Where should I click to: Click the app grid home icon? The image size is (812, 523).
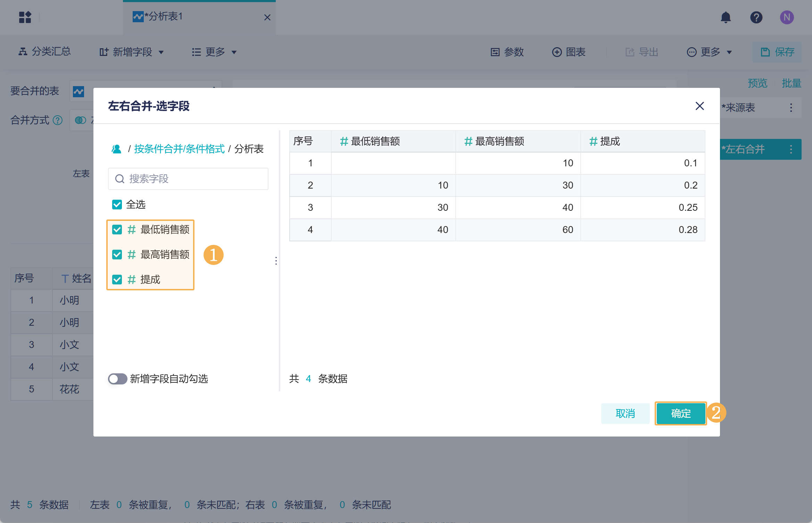tap(25, 17)
